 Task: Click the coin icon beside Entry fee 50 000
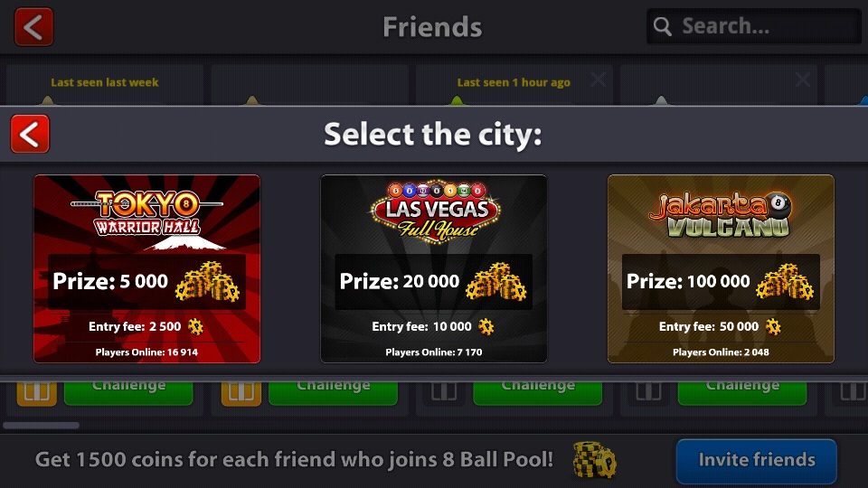pyautogui.click(x=773, y=326)
